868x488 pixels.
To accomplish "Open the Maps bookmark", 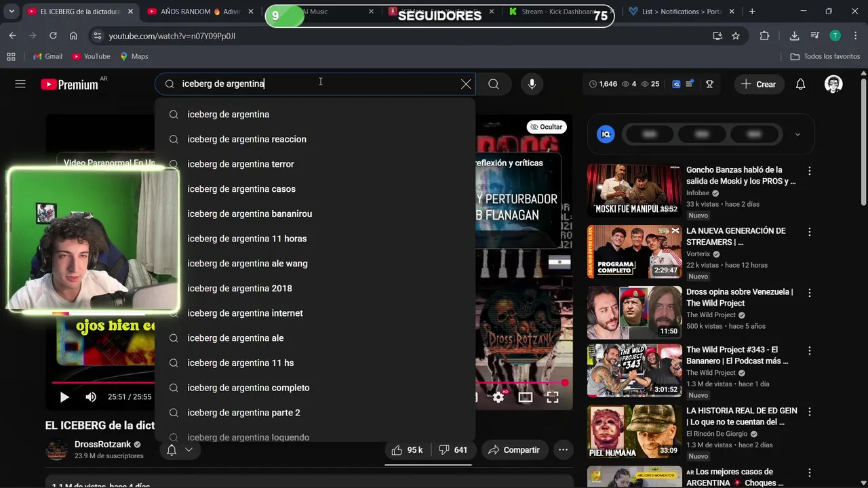I will tap(134, 56).
